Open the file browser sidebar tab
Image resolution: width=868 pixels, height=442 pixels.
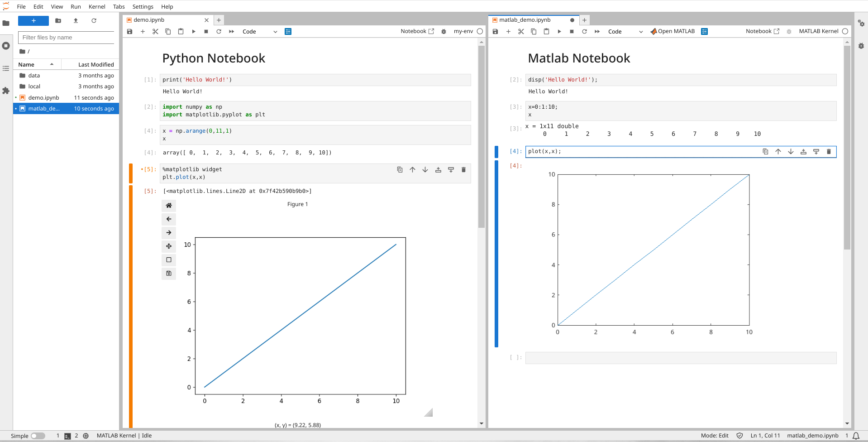[x=6, y=23]
